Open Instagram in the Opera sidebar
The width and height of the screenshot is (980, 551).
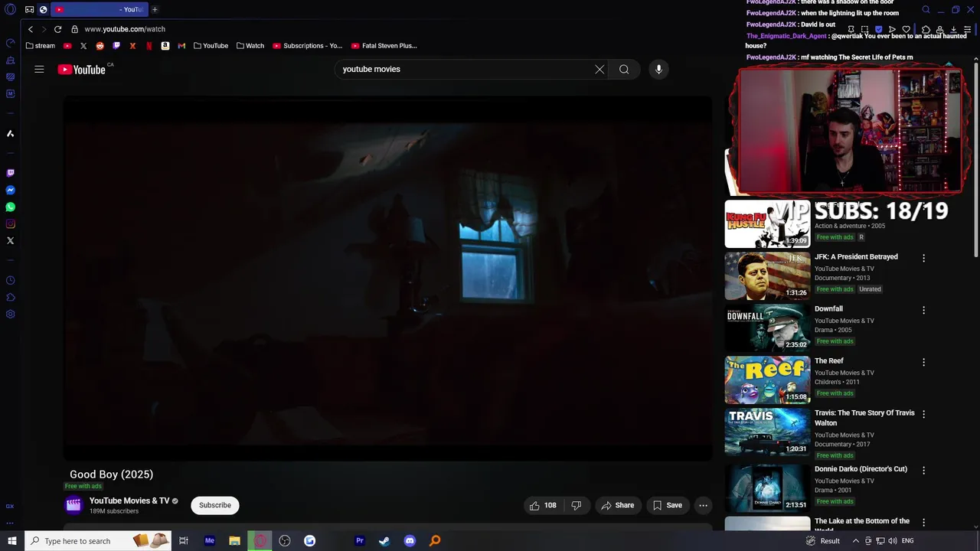(10, 223)
